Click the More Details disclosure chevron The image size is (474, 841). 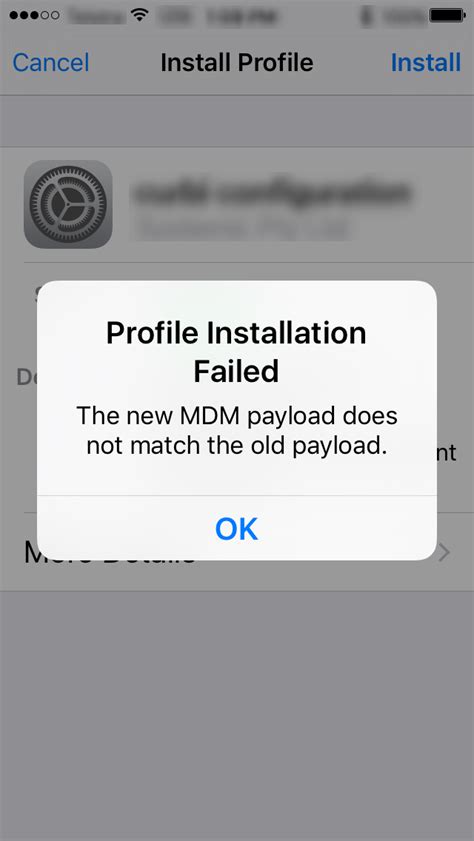(444, 552)
